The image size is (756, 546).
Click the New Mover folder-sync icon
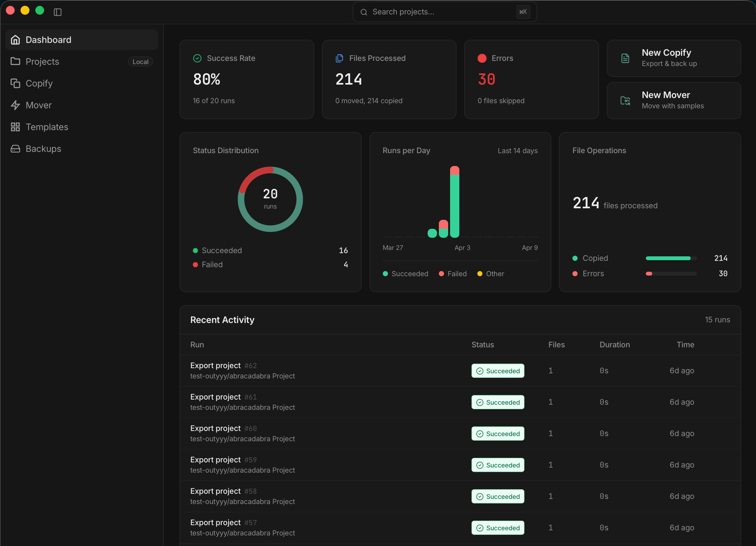click(625, 101)
